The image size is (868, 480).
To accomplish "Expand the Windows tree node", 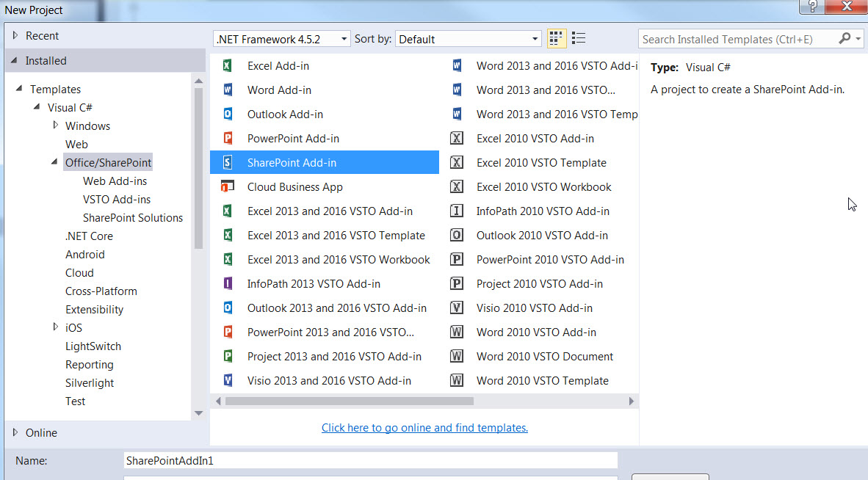I will (55, 125).
